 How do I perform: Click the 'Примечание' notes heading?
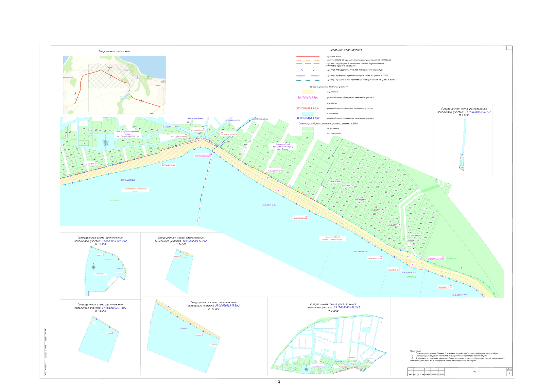(x=416, y=351)
